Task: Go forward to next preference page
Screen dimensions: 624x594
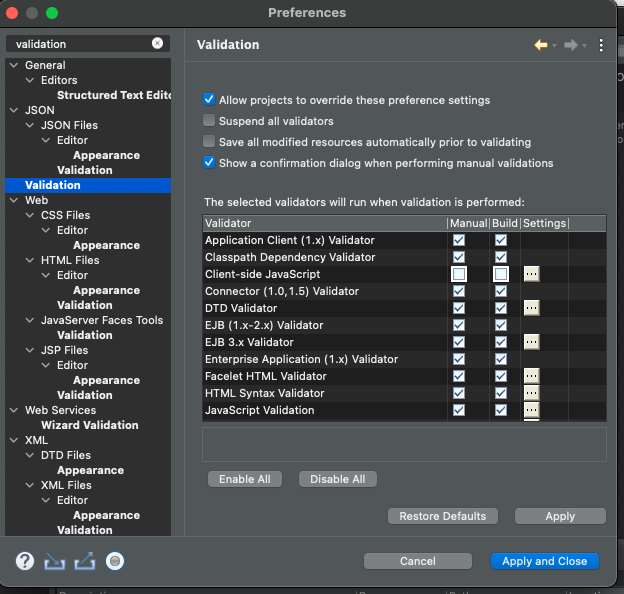Action: (x=571, y=45)
